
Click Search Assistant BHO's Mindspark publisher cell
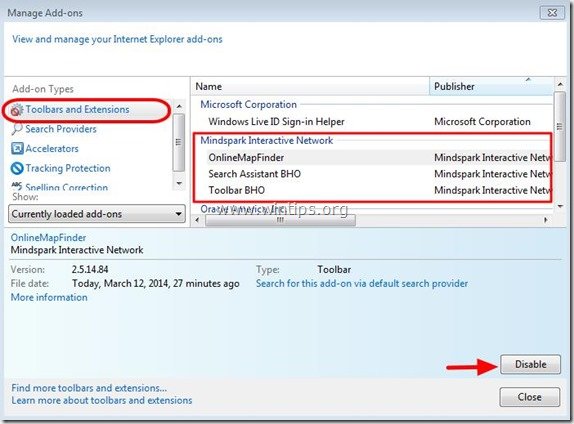coord(492,174)
